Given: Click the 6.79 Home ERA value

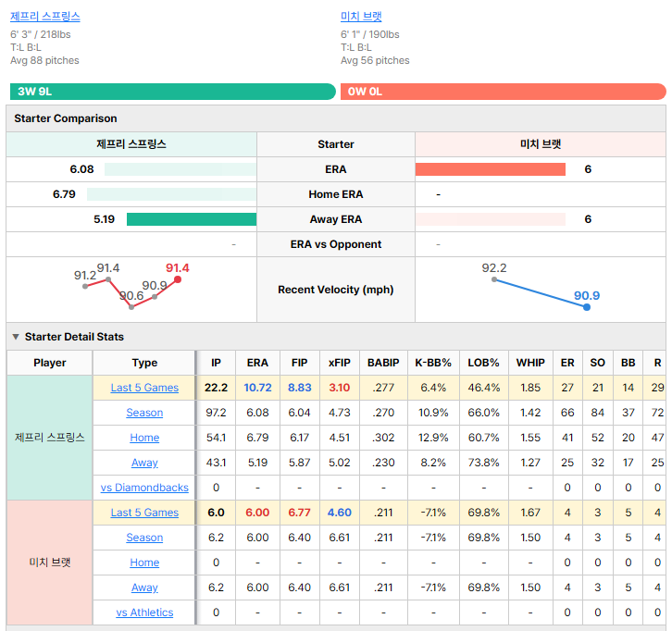Looking at the screenshot, I should tap(64, 194).
